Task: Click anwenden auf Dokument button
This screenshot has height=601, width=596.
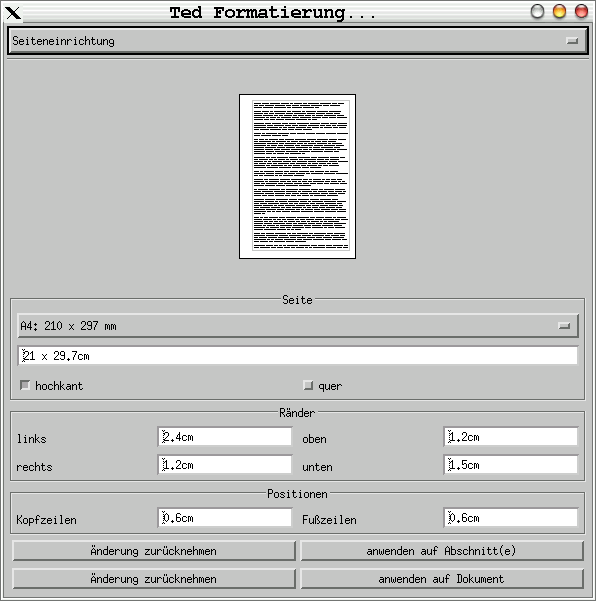Action: point(442,579)
